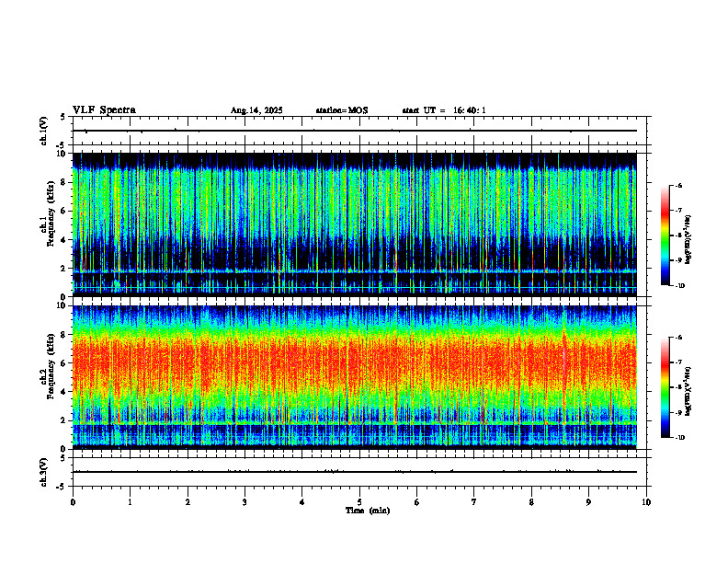Viewport: 728px width, 563px height.
Task: Click the time axis tick label "5"
Action: (x=359, y=502)
